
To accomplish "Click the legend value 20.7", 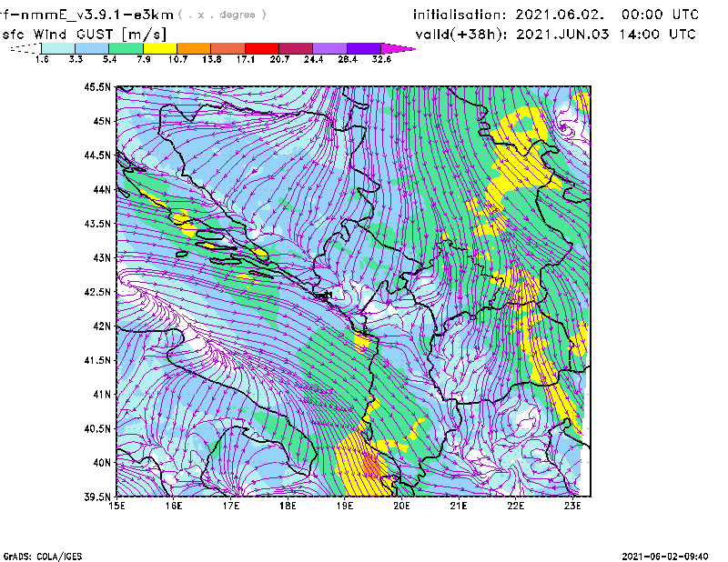I will pos(279,59).
